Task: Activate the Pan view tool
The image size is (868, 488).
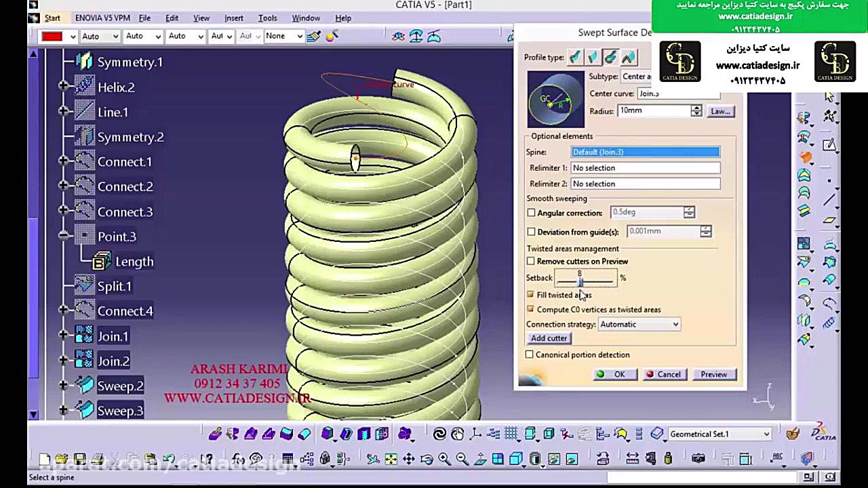Action: click(x=409, y=460)
